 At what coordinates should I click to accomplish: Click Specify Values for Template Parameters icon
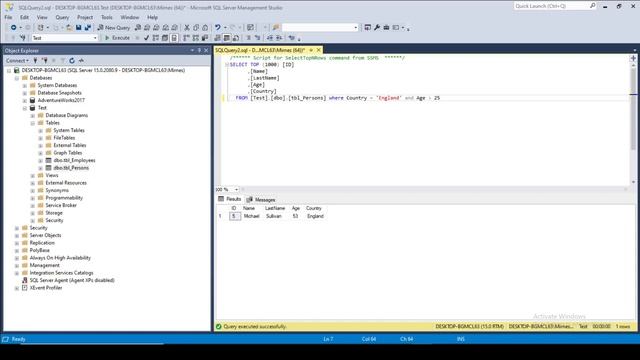tap(291, 38)
